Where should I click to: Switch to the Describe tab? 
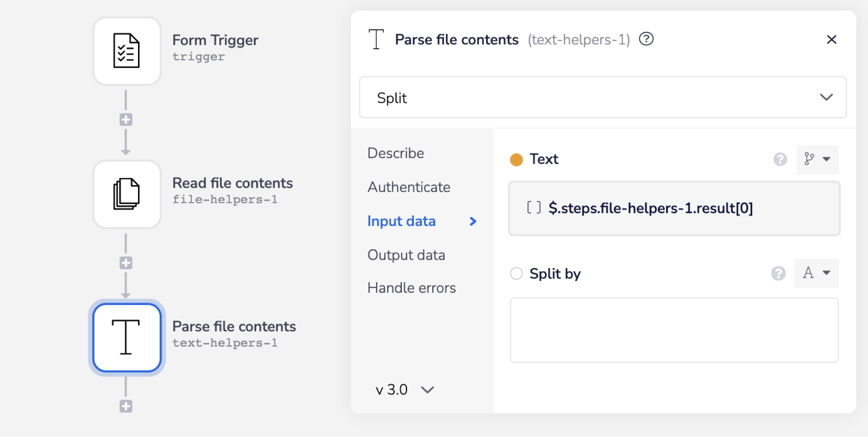click(x=395, y=153)
